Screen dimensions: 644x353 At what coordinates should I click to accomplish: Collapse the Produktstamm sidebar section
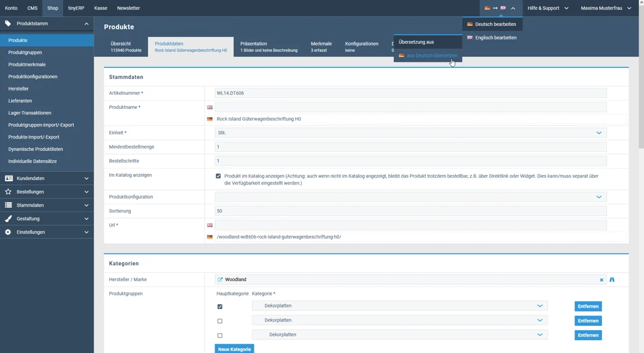(86, 24)
